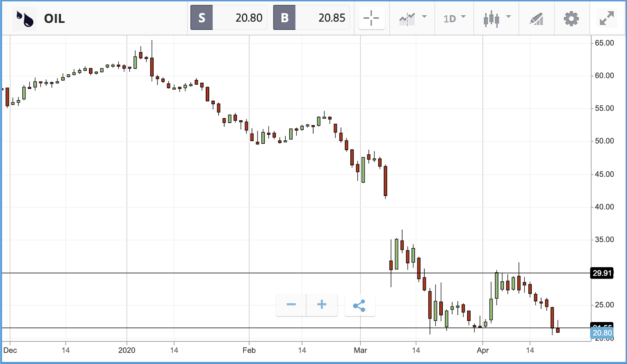Activate the drawing tools pencil icon

coord(536,18)
